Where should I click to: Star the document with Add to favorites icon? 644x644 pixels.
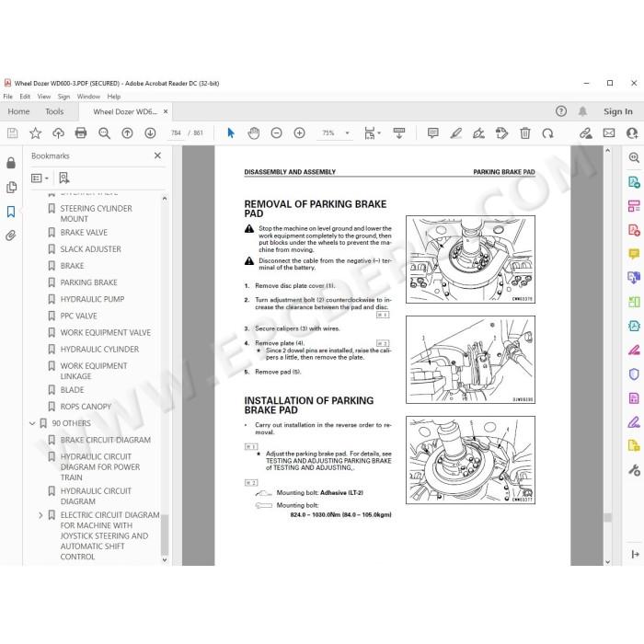tap(35, 133)
